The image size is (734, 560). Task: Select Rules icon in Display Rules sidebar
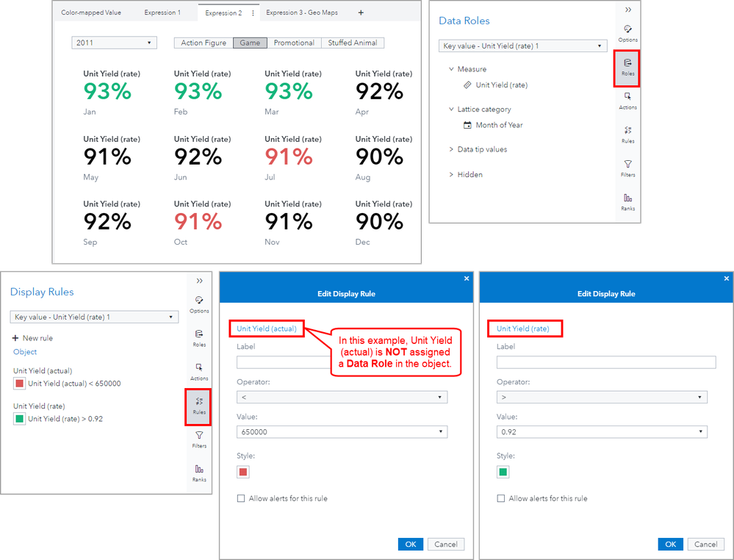(199, 406)
